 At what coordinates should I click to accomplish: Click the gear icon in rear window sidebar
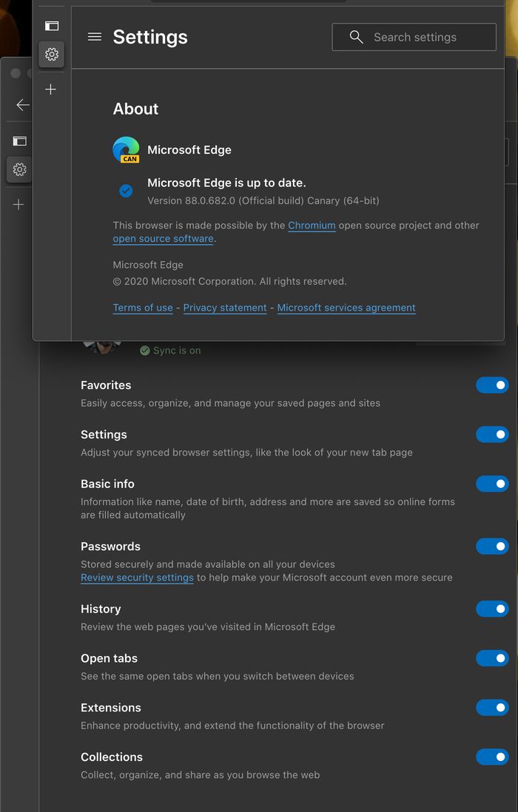coord(19,169)
